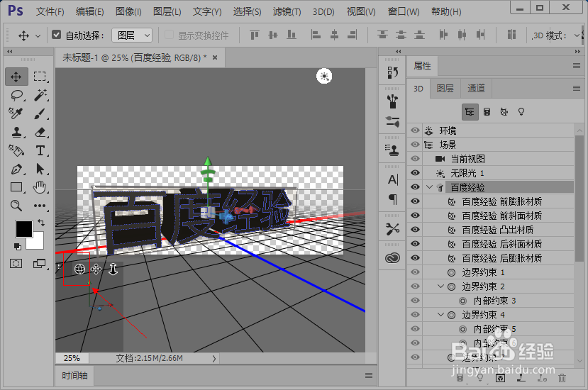Viewport: 588px width, 390px height.
Task: Select the Path Selection tool
Action: [x=40, y=169]
